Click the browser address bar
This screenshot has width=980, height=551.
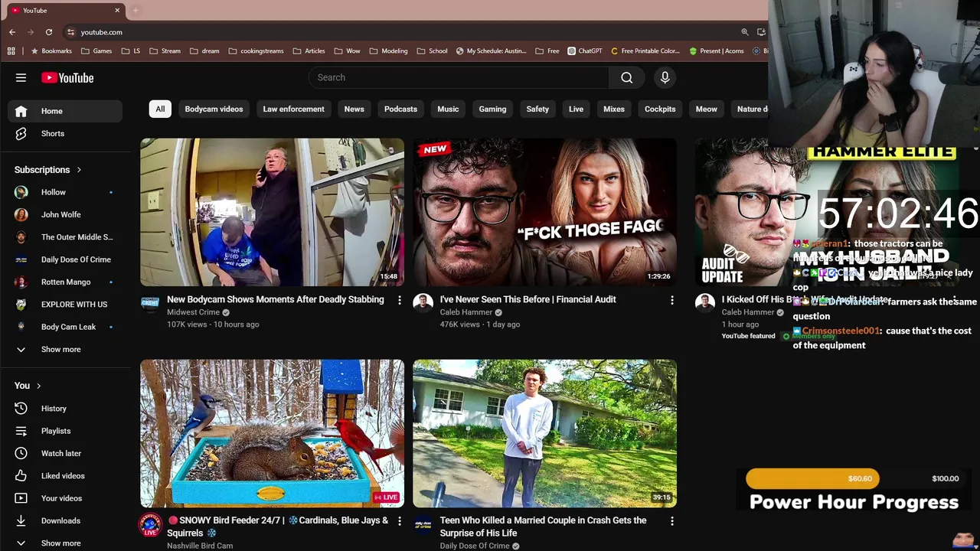coord(398,32)
